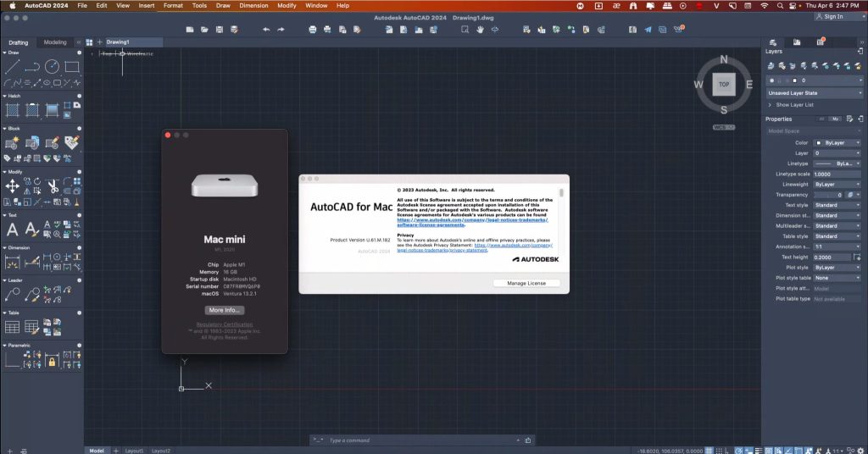868x454 pixels.
Task: Collapse the Hatch panel section
Action: tap(4, 96)
